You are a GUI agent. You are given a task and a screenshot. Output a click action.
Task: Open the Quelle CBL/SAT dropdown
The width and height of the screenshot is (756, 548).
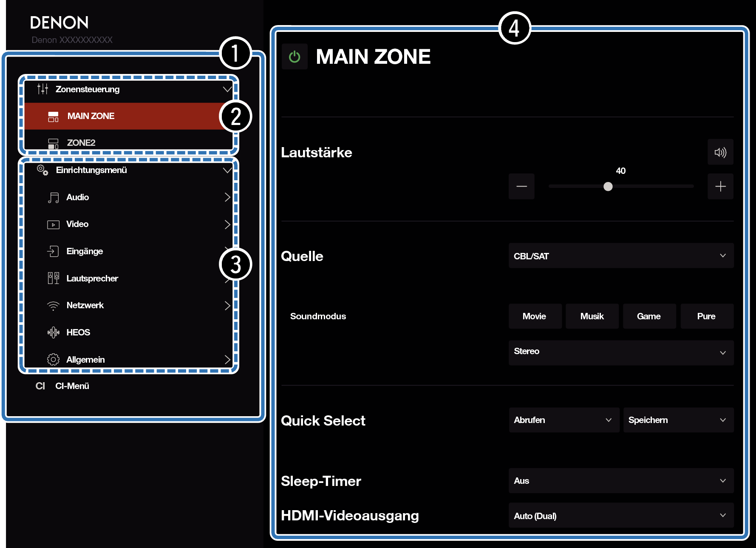621,256
